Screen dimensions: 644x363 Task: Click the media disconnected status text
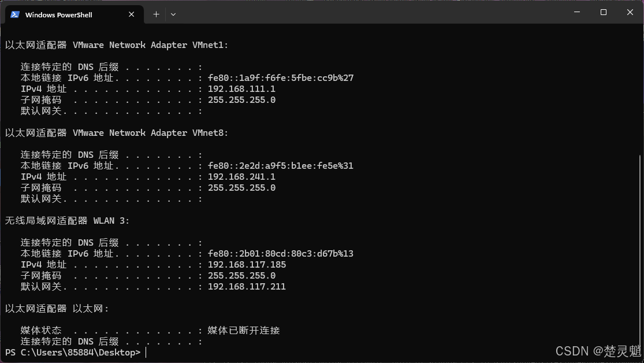point(244,331)
